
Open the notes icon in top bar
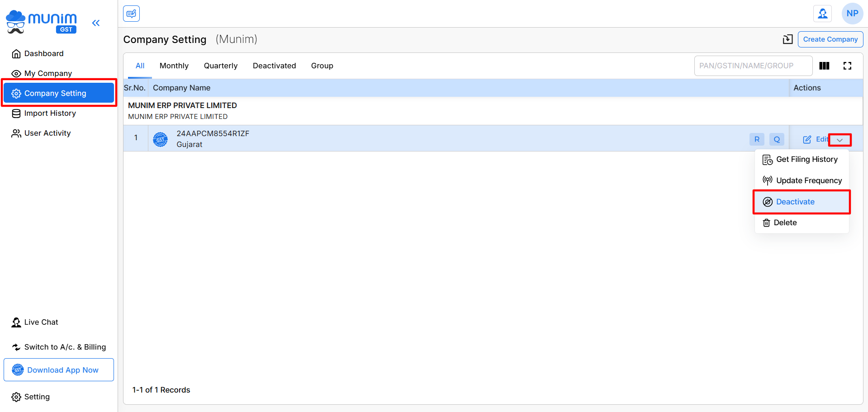click(131, 14)
